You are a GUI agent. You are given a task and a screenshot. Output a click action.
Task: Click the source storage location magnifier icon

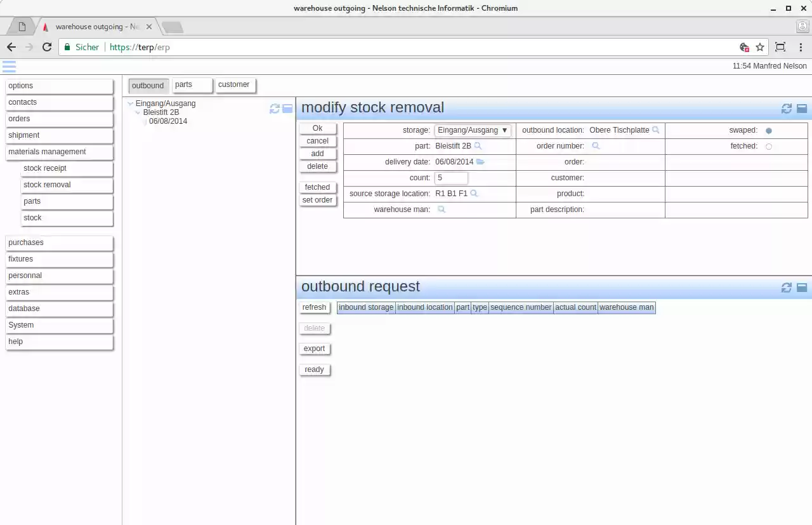pos(472,193)
